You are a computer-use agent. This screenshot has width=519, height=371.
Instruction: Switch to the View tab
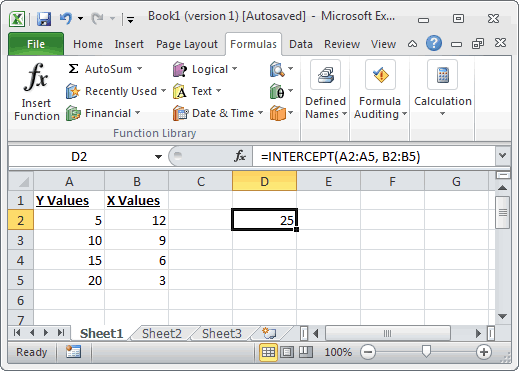[383, 44]
